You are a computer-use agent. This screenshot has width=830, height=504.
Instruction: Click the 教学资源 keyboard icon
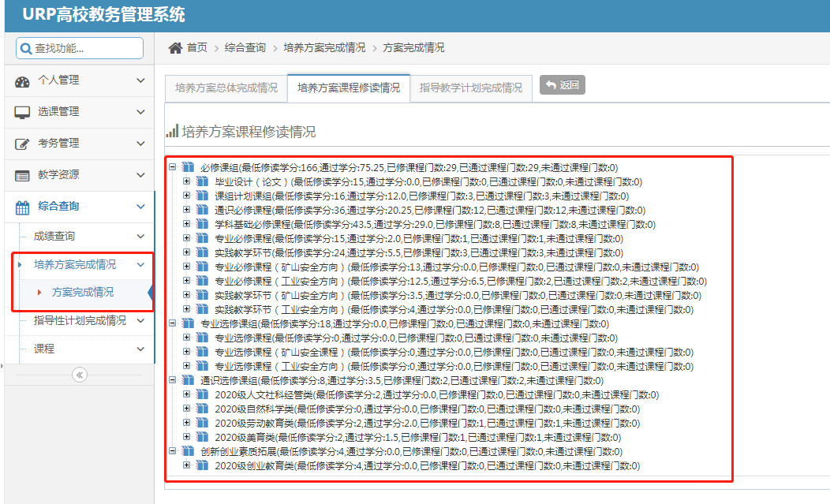pyautogui.click(x=22, y=175)
